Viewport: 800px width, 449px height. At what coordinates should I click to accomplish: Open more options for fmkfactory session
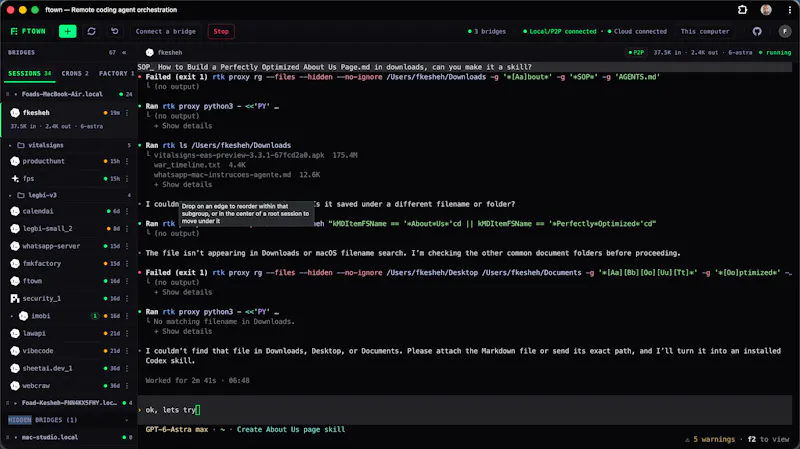127,263
